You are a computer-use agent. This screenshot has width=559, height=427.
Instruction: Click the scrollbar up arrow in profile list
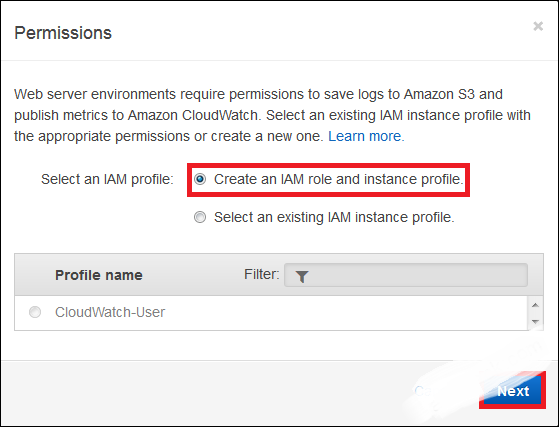535,305
